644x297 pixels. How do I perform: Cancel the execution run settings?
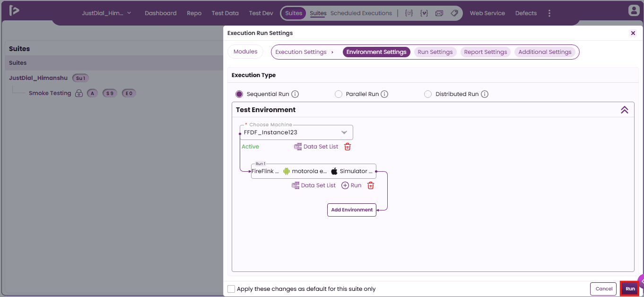pos(604,289)
